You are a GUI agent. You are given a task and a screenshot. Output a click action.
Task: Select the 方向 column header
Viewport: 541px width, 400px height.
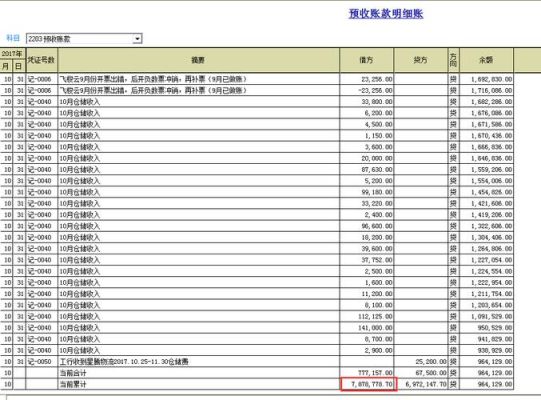point(453,60)
